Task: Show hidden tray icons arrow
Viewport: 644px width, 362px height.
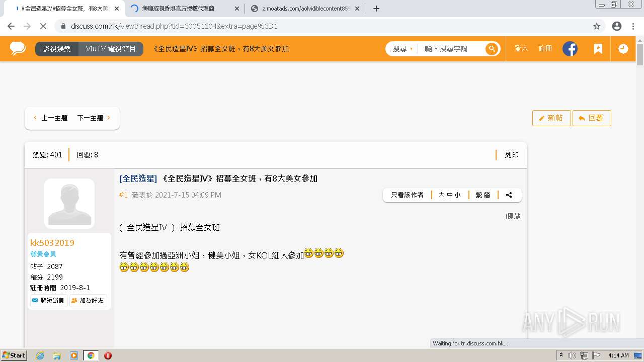Action: (561, 355)
